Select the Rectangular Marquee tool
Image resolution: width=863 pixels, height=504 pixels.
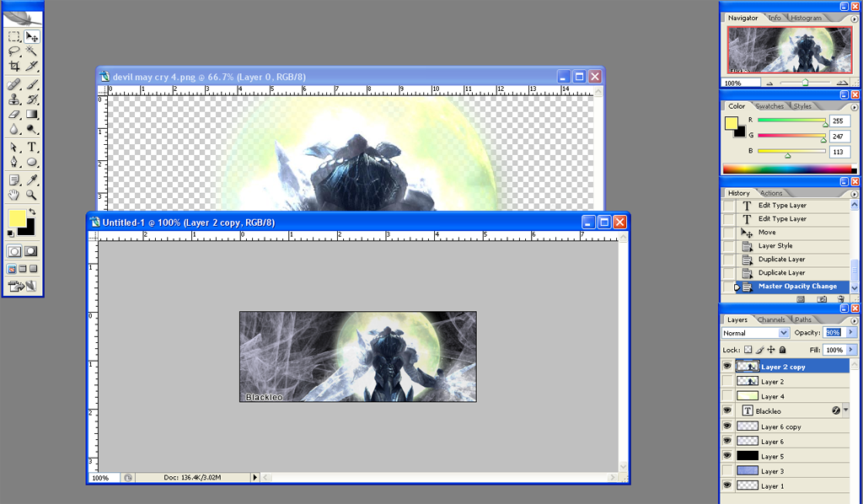click(14, 37)
